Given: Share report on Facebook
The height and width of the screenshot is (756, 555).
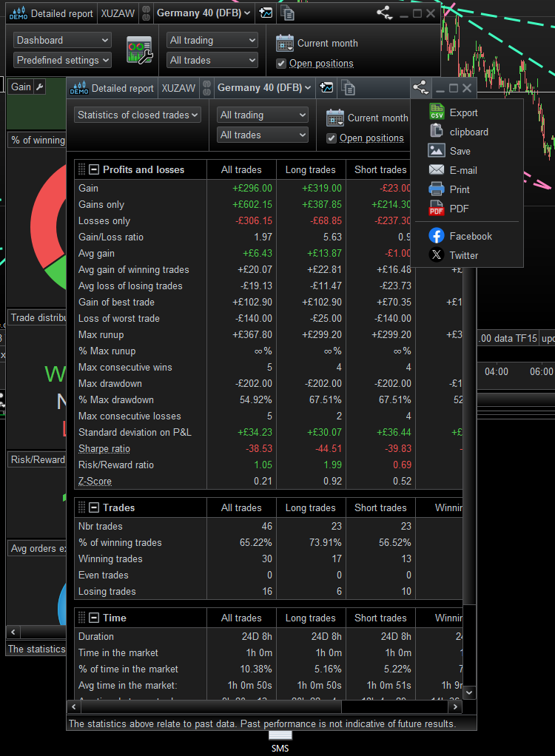Looking at the screenshot, I should click(x=460, y=236).
